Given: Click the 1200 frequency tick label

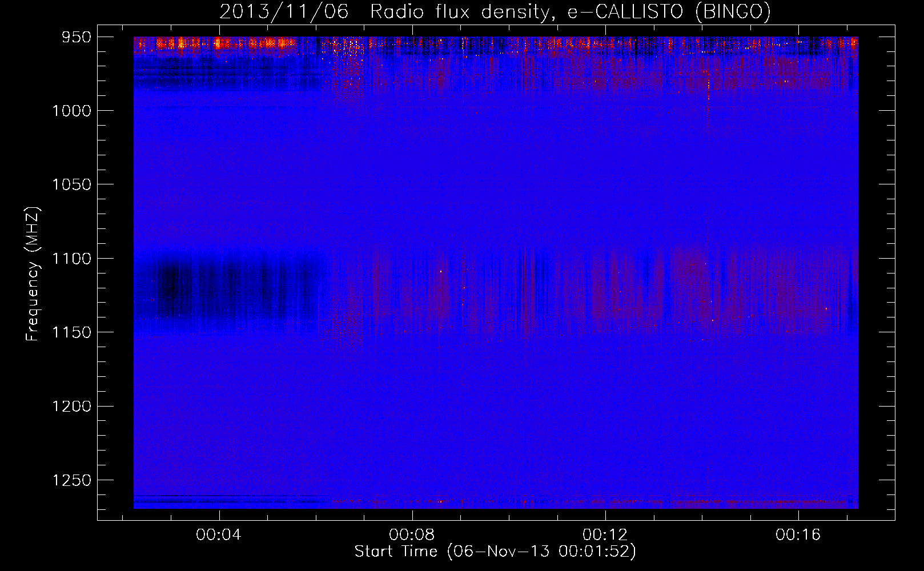Looking at the screenshot, I should (71, 406).
